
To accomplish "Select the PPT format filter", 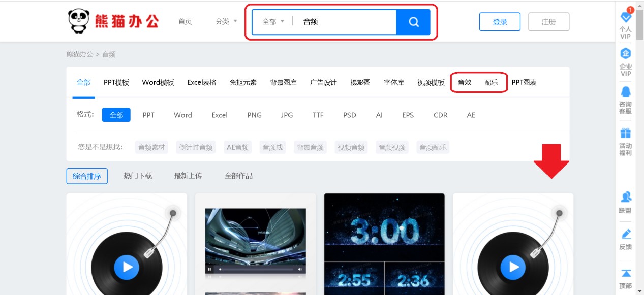I will (x=148, y=115).
